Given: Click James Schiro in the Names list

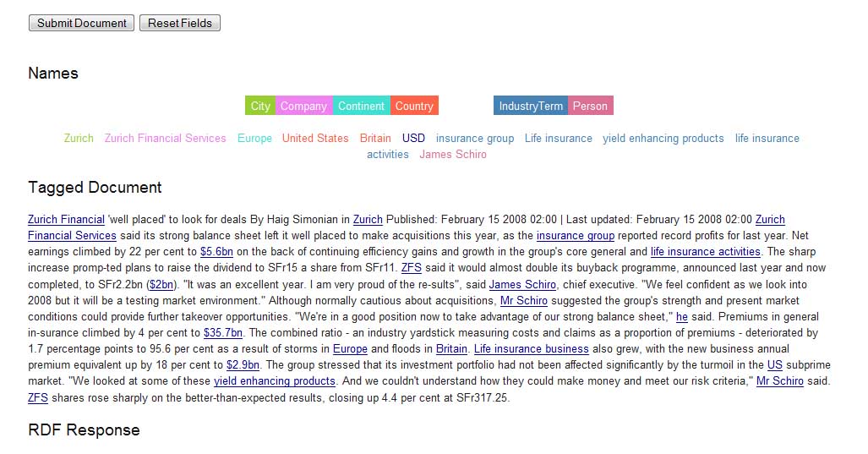Looking at the screenshot, I should click(x=453, y=154).
